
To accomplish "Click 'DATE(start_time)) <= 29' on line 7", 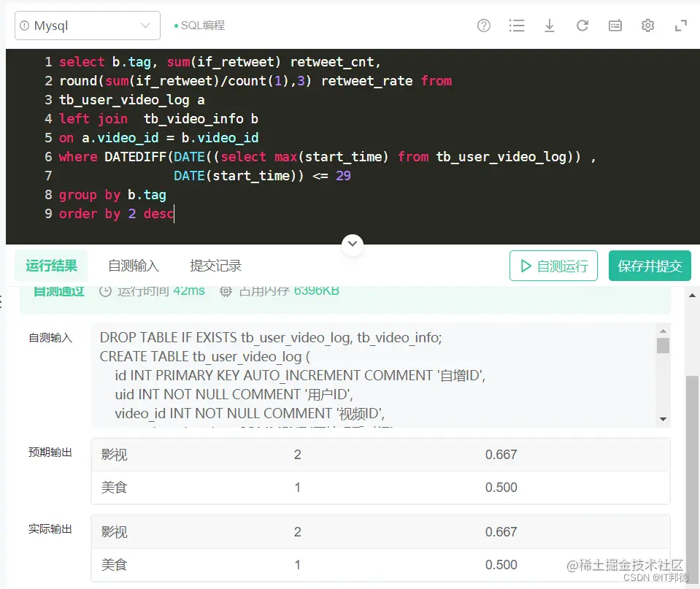I will pyautogui.click(x=262, y=175).
